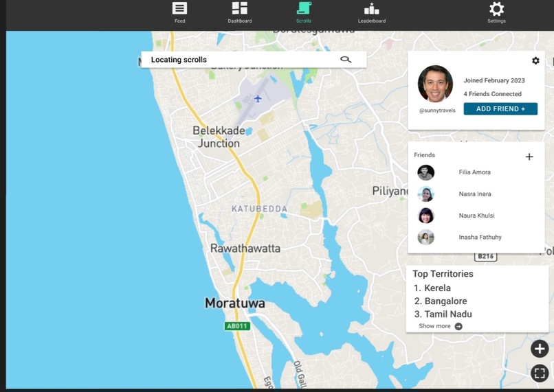Image resolution: width=554 pixels, height=392 pixels.
Task: Click the airport plane marker on map
Action: coord(258,98)
